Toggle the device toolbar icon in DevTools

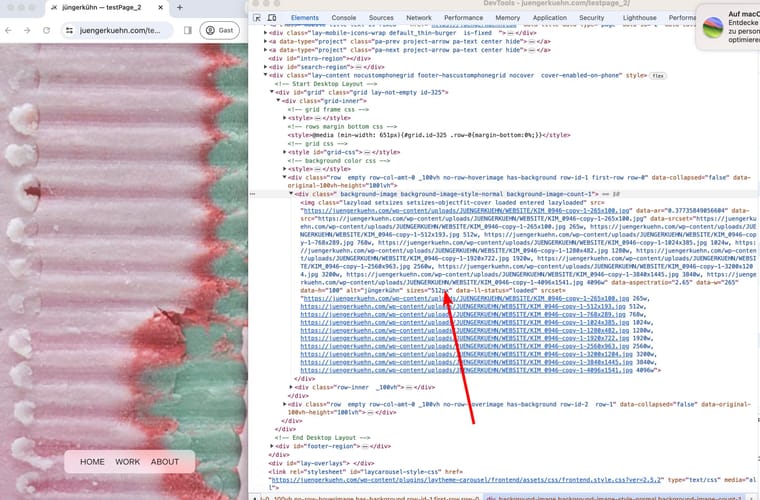[x=271, y=18]
